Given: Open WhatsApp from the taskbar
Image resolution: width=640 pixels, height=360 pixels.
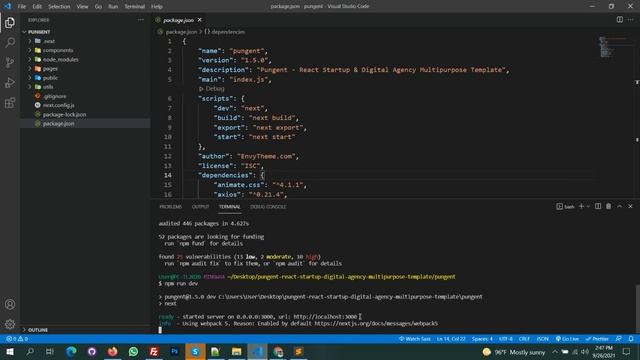Looking at the screenshot, I should pyautogui.click(x=133, y=351).
